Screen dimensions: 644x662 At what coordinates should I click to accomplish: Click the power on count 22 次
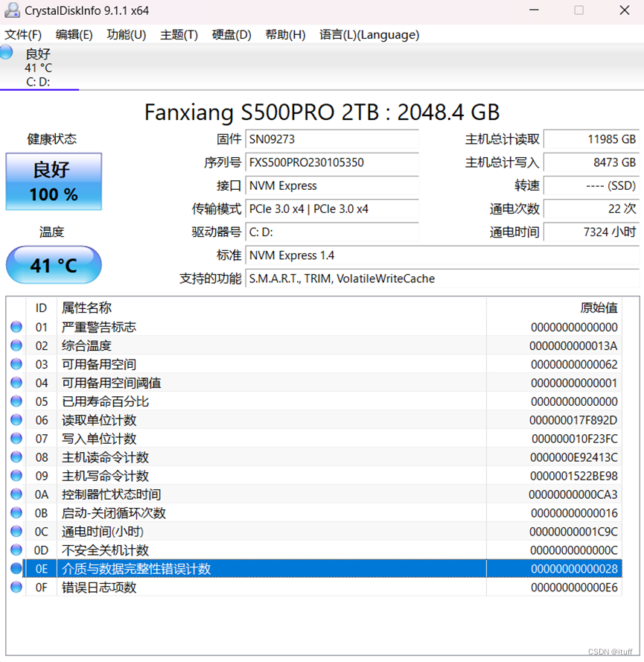click(592, 209)
